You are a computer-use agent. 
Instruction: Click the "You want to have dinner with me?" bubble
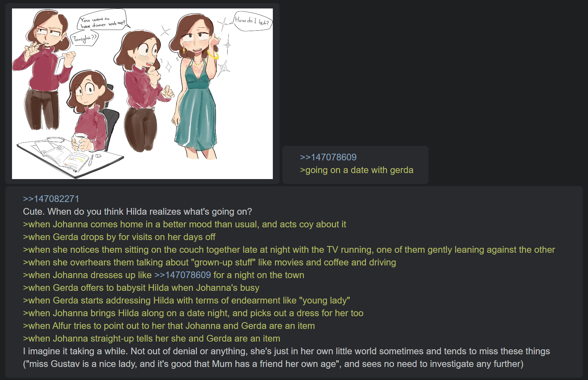pyautogui.click(x=102, y=22)
